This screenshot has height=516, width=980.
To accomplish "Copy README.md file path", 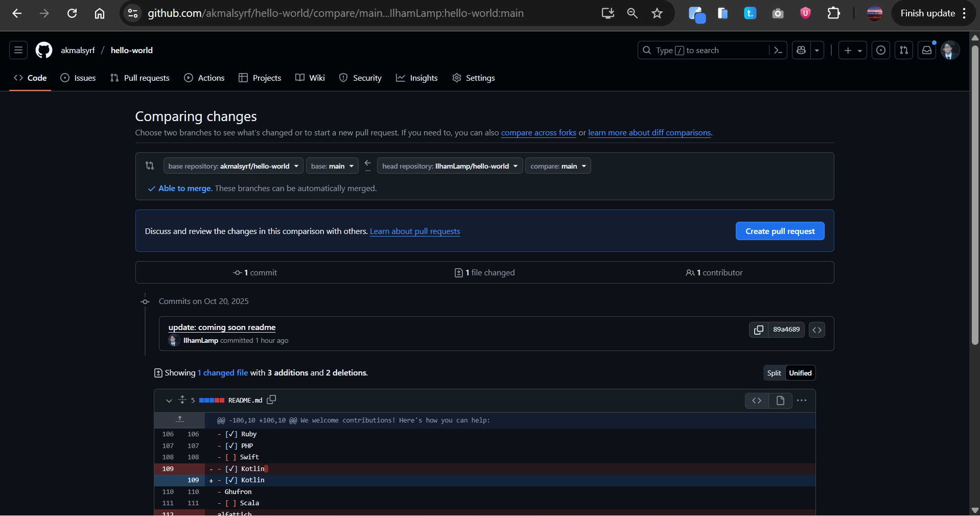I will [271, 400].
